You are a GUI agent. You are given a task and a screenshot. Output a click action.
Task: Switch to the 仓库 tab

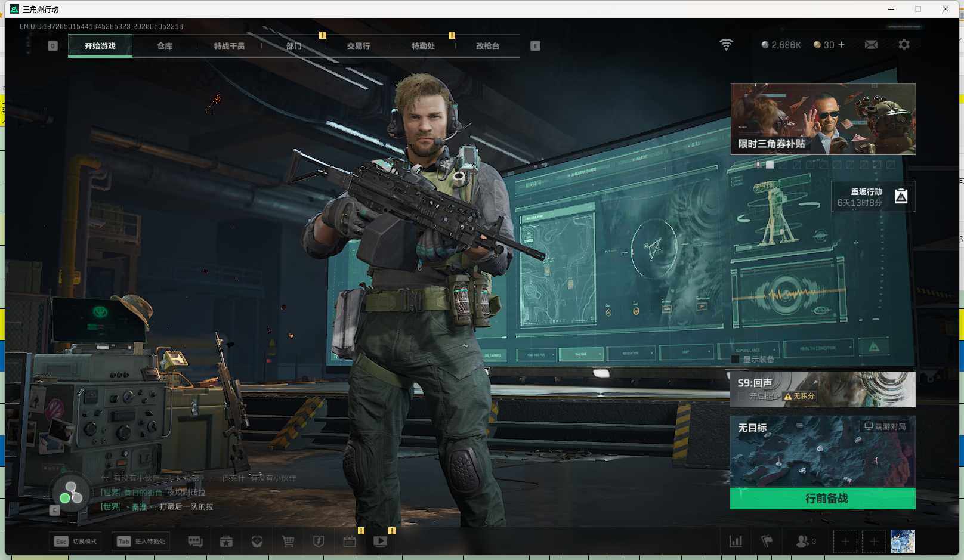coord(165,46)
